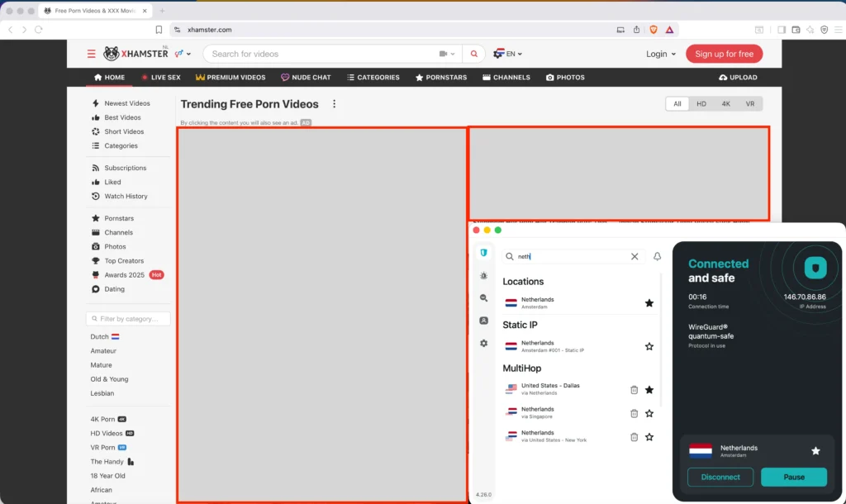Open the xHamster hamburger menu
This screenshot has width=846, height=504.
point(92,53)
